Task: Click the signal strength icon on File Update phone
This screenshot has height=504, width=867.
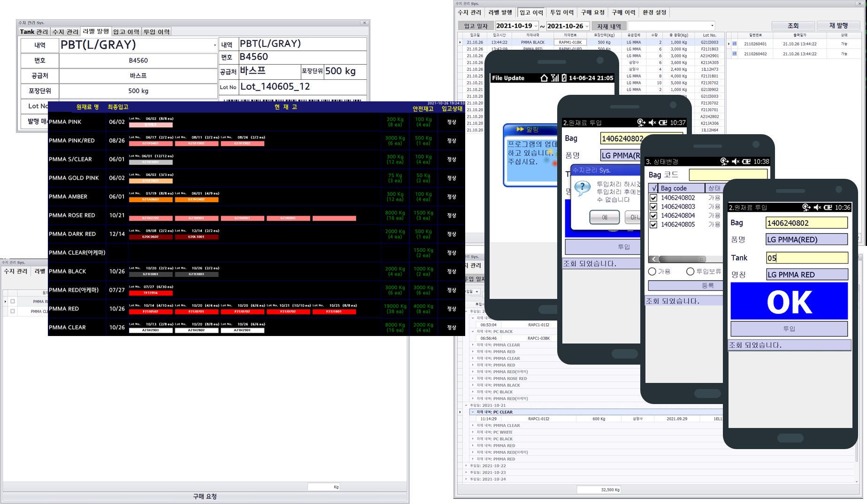Action: pos(554,78)
